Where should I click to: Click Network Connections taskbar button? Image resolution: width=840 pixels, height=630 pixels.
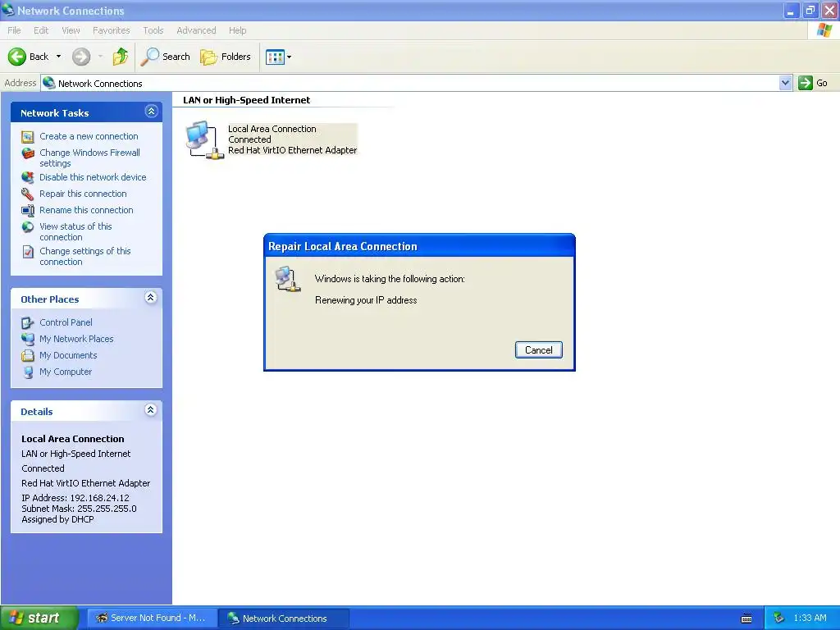pos(285,619)
